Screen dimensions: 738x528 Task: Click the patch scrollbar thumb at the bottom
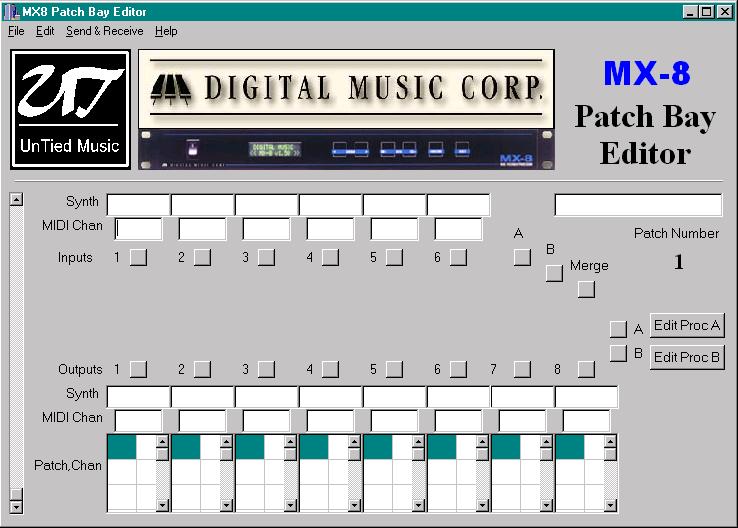(x=16, y=494)
